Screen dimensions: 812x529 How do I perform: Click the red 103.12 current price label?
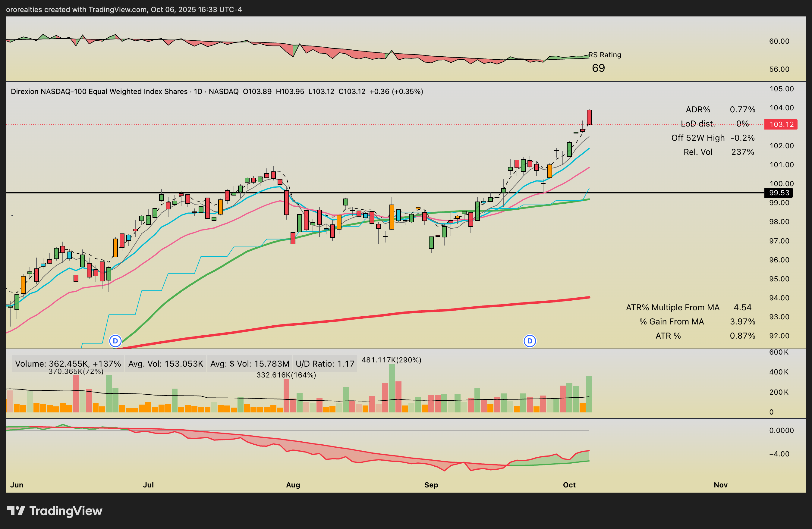point(781,124)
